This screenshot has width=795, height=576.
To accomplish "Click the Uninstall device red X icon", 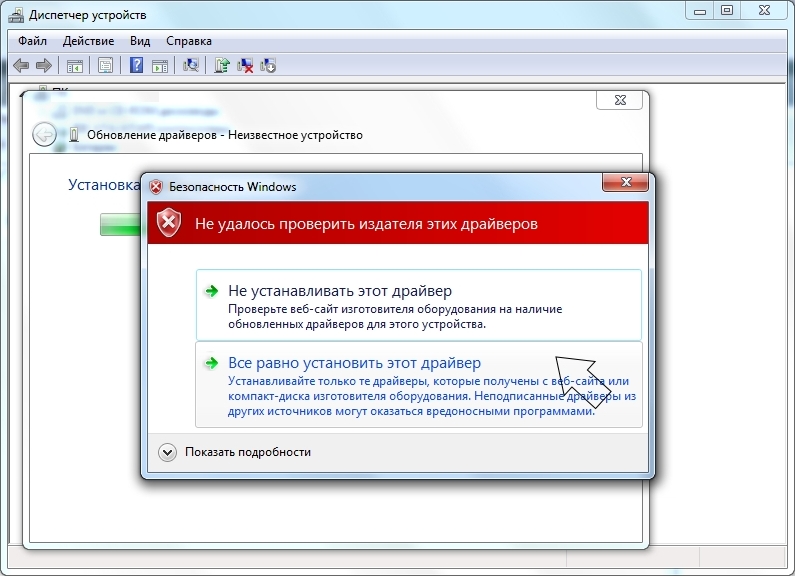I will (244, 66).
